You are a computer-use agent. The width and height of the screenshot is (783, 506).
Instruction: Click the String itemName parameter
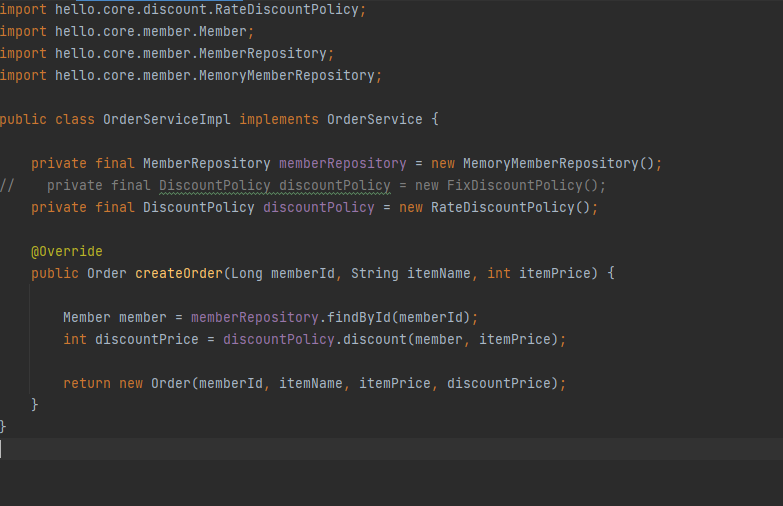[410, 273]
